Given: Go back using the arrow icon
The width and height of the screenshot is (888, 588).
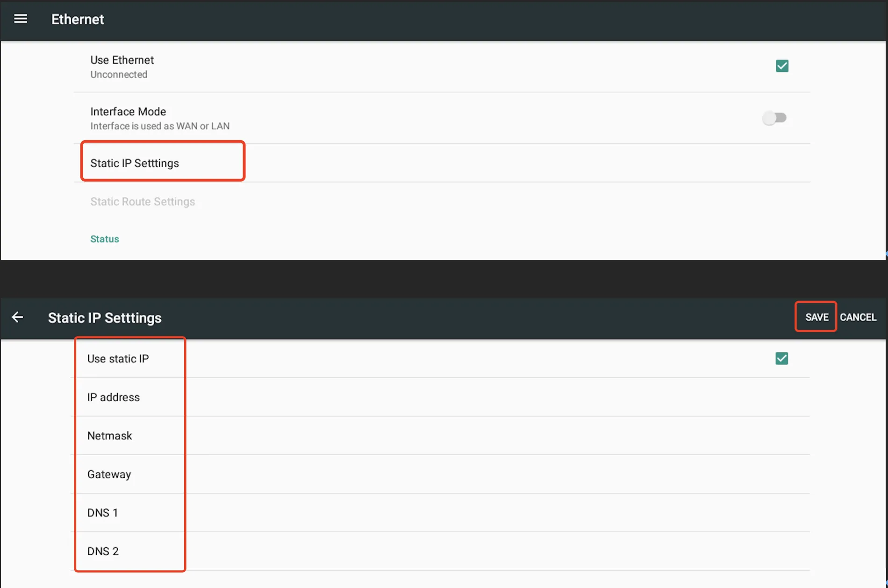Looking at the screenshot, I should coord(17,317).
